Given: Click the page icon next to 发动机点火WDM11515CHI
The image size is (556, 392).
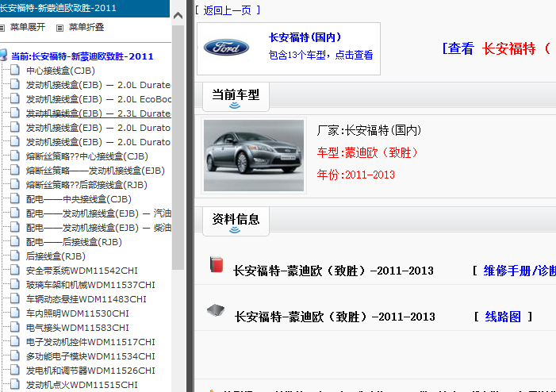Looking at the screenshot, I should tap(14, 384).
